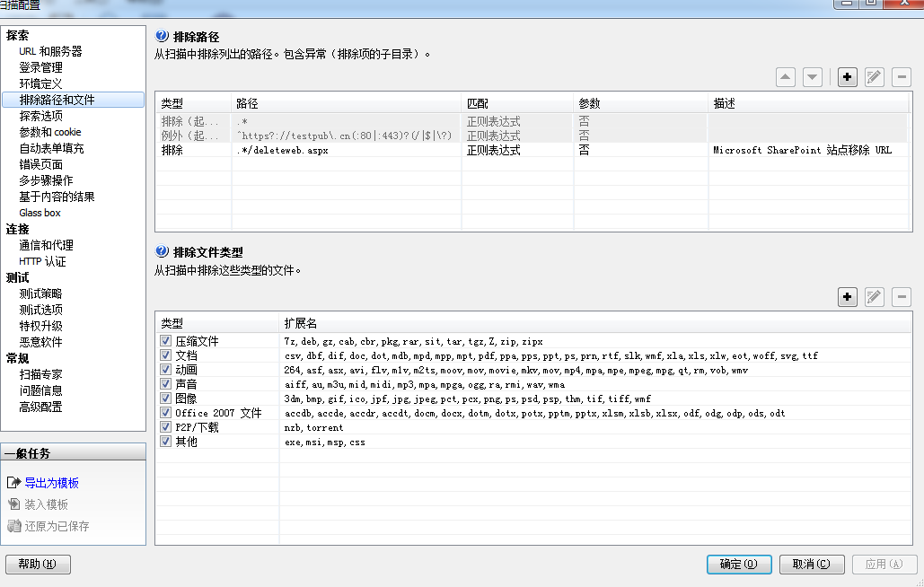This screenshot has height=587, width=924.
Task: Open 测试选项 settings
Action: click(40, 310)
